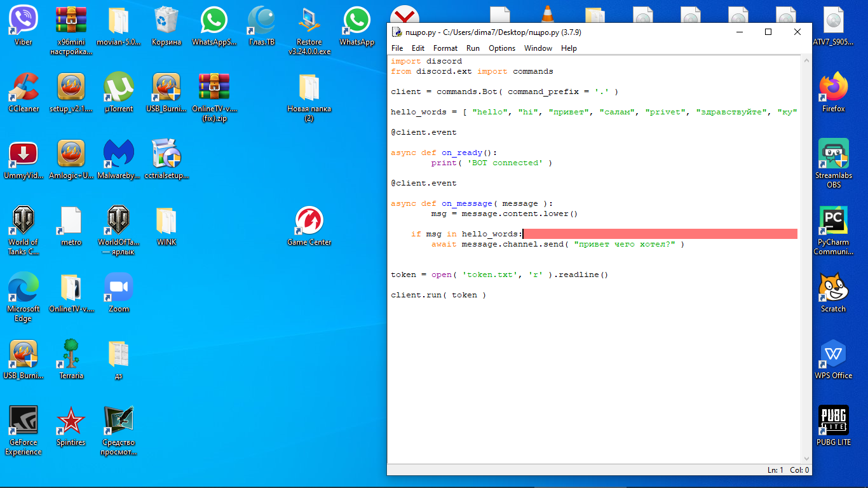Open the Format menu in IDLE
868x488 pixels.
click(445, 48)
